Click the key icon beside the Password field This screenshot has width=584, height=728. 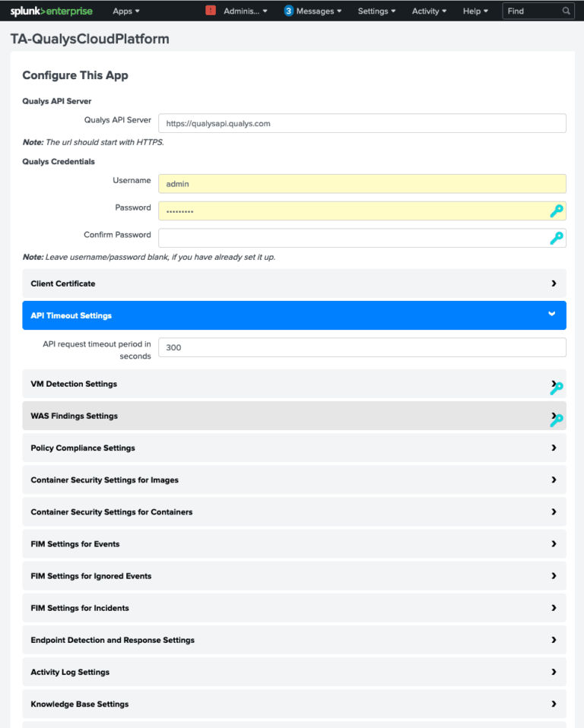coord(557,210)
